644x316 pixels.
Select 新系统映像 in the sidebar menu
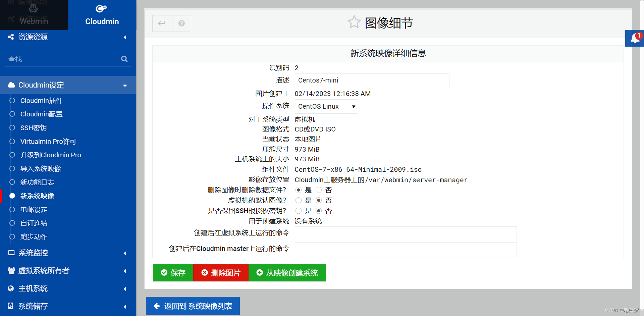tap(37, 196)
